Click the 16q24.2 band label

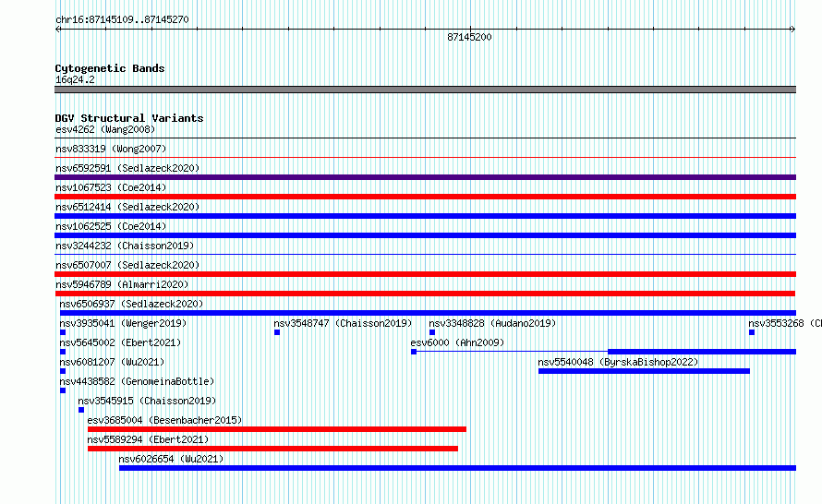point(75,79)
